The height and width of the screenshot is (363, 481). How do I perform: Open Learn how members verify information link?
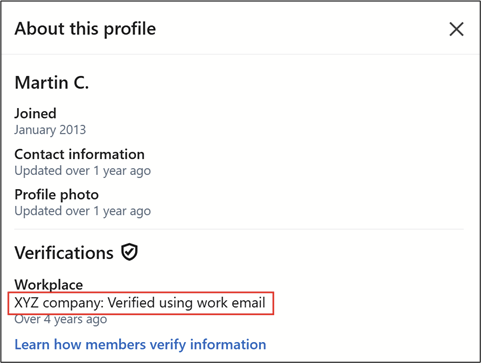tap(140, 344)
